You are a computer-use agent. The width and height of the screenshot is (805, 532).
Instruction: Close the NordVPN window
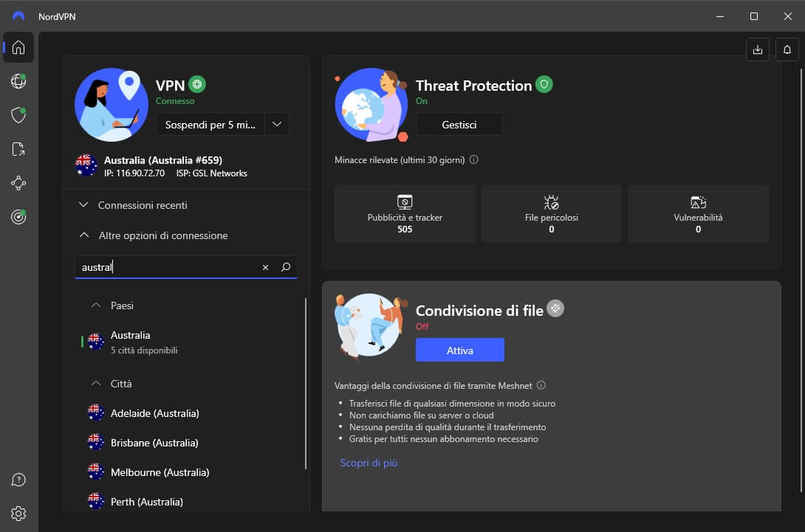click(787, 16)
